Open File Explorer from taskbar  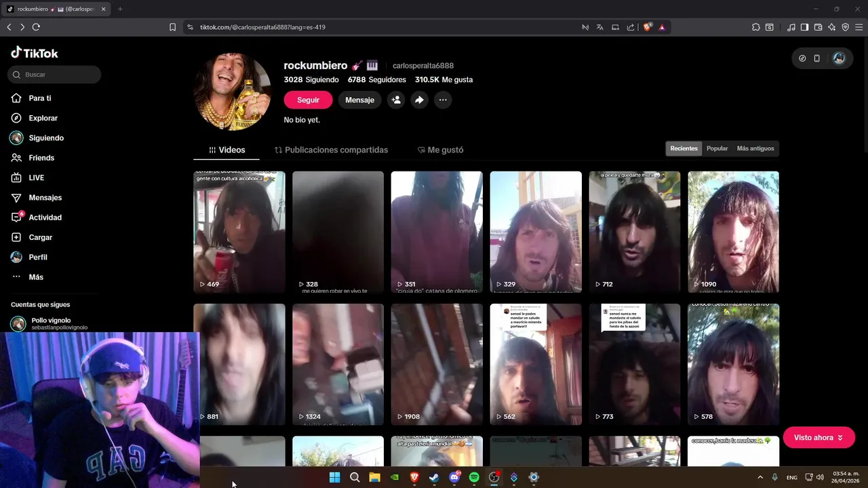click(374, 477)
